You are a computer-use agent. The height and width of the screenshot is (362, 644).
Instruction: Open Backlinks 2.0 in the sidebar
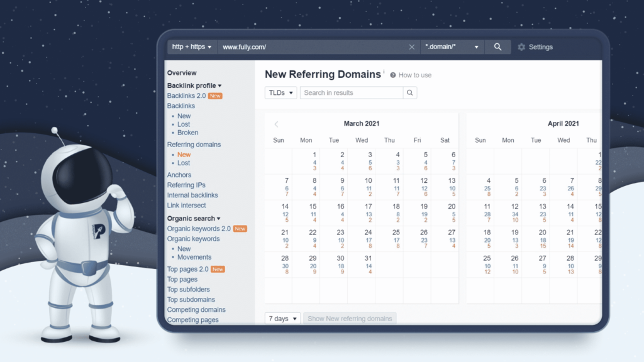click(x=186, y=96)
